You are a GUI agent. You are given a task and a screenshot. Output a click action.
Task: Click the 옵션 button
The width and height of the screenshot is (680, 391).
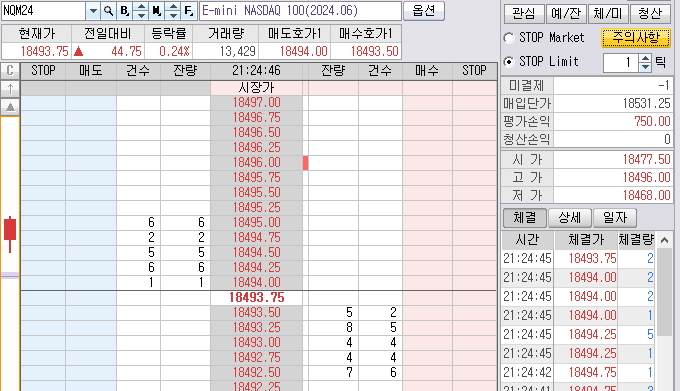[x=424, y=11]
